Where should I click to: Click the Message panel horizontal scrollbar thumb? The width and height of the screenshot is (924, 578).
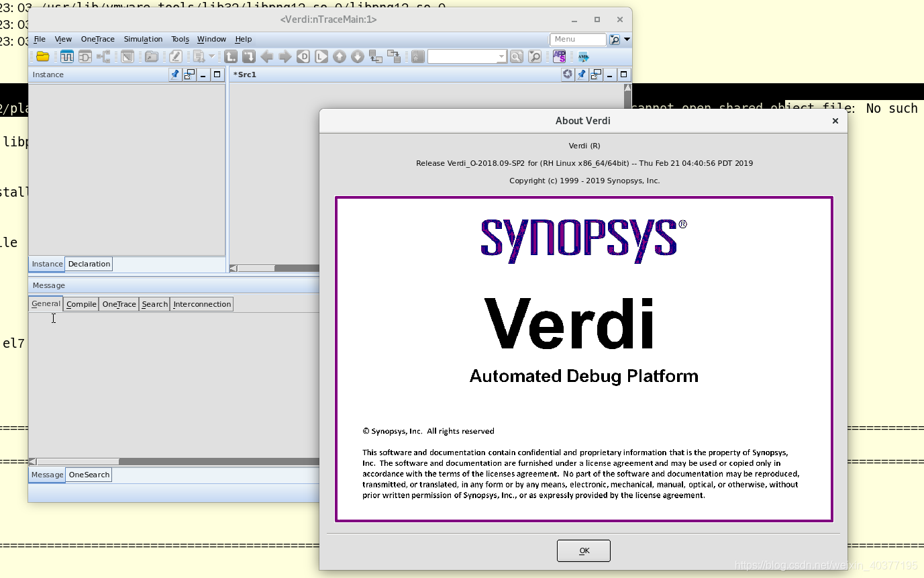[x=78, y=462]
